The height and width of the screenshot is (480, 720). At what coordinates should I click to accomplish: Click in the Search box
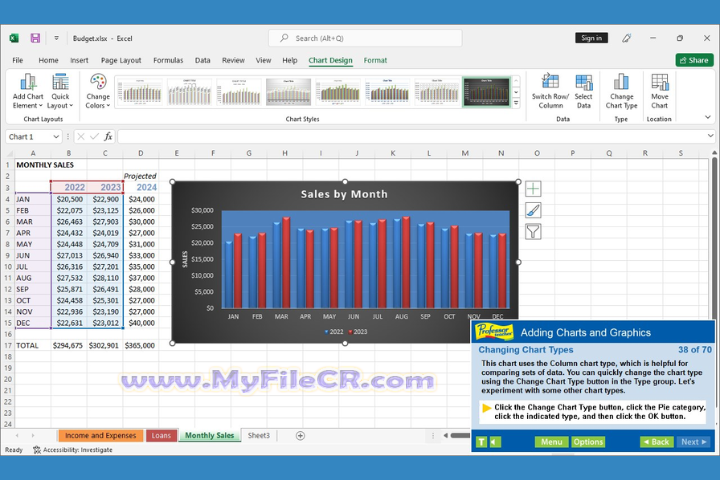(365, 38)
